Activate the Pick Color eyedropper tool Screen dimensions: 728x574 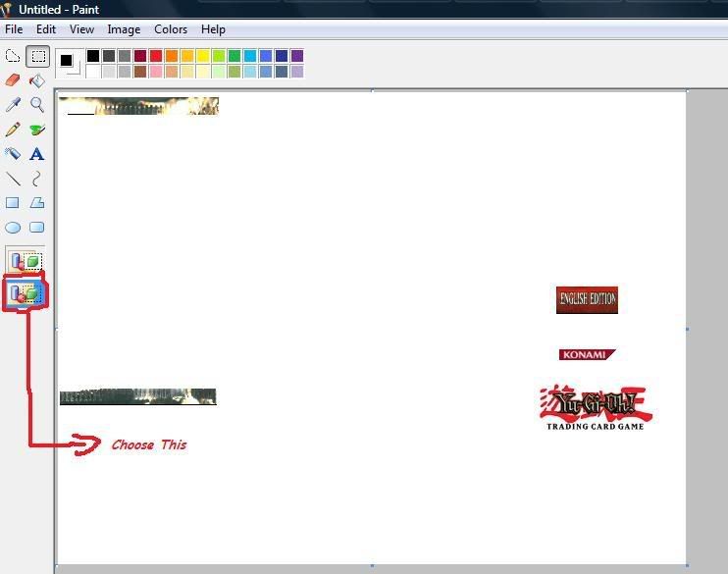click(13, 105)
